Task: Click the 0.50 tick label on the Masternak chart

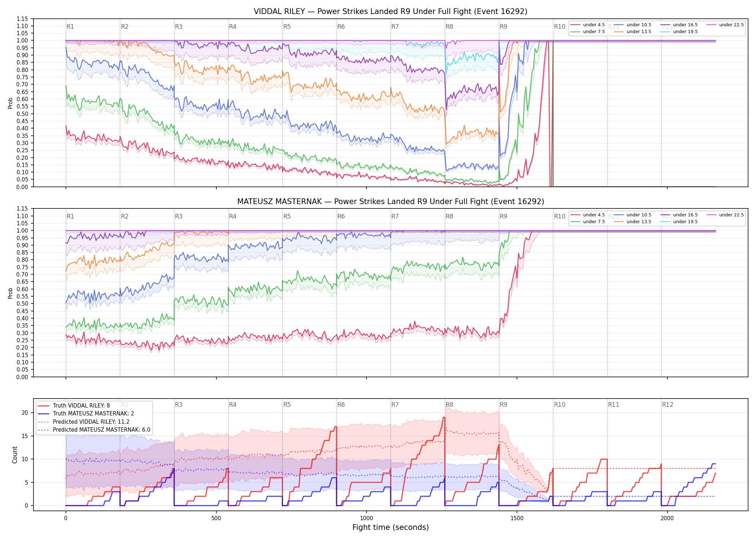Action: click(22, 303)
